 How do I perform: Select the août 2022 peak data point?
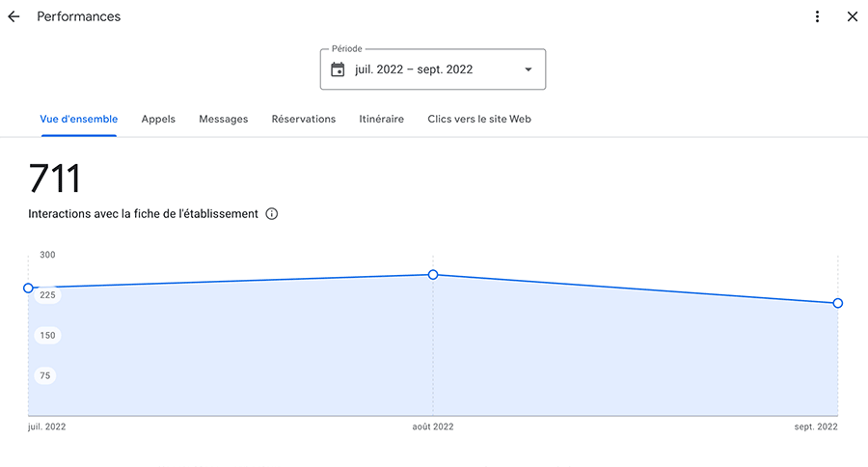[433, 275]
